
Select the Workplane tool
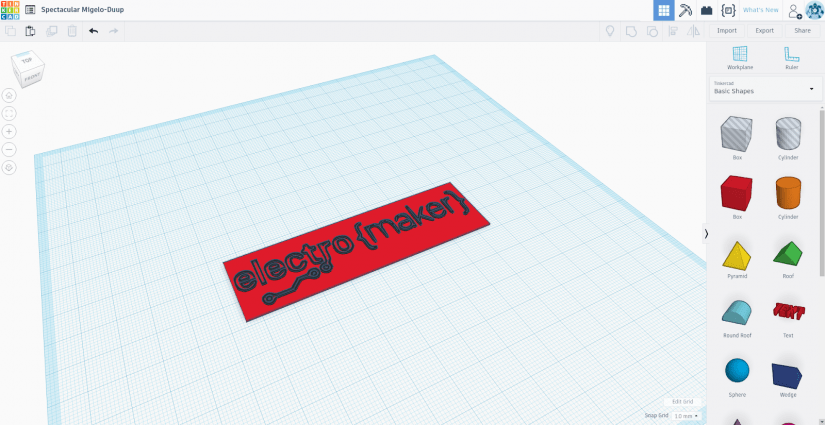click(740, 58)
